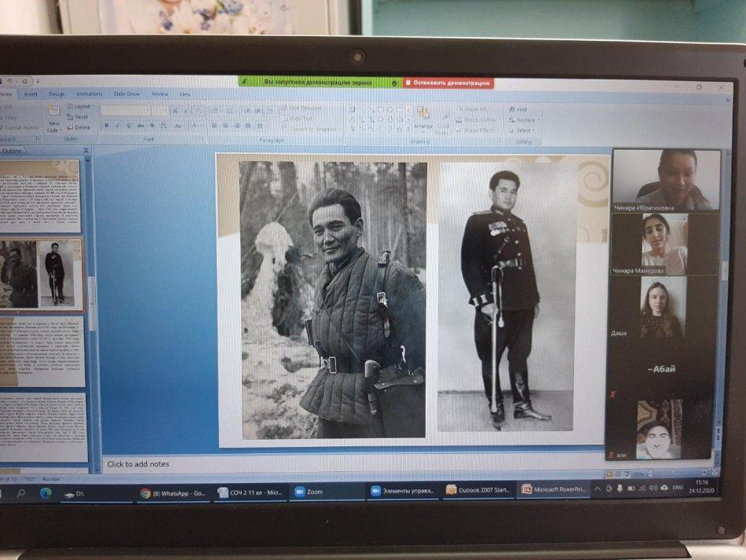The height and width of the screenshot is (560, 746).
Task: Click the Find icon in Editing group
Action: point(517,109)
